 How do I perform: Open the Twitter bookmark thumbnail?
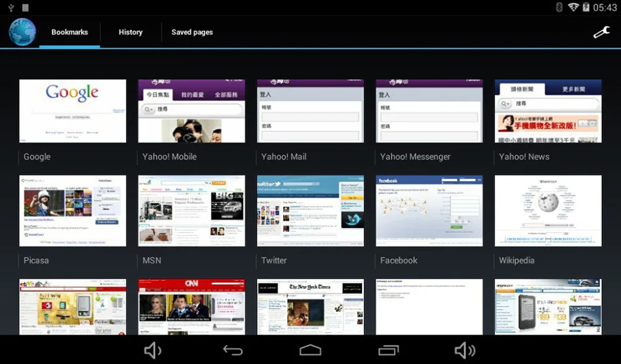click(310, 210)
